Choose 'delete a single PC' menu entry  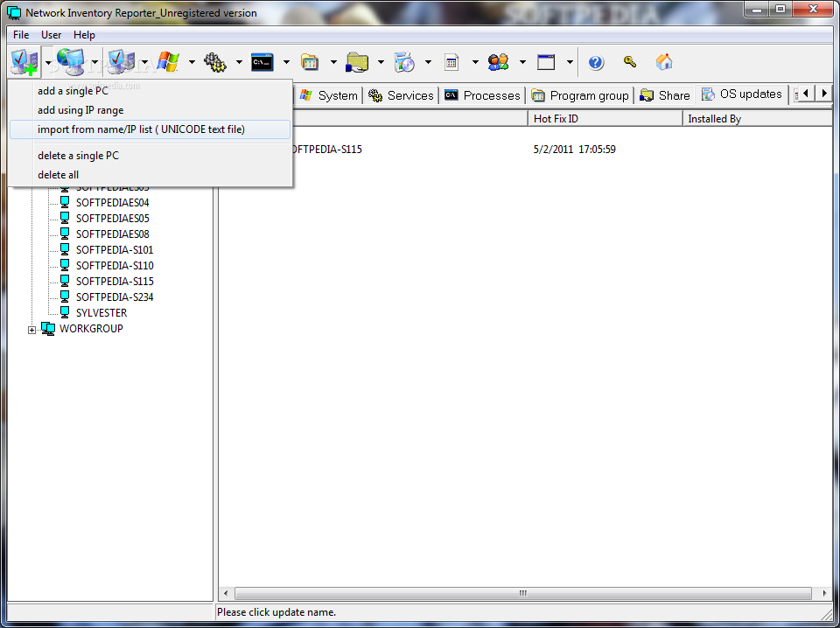[x=150, y=156]
